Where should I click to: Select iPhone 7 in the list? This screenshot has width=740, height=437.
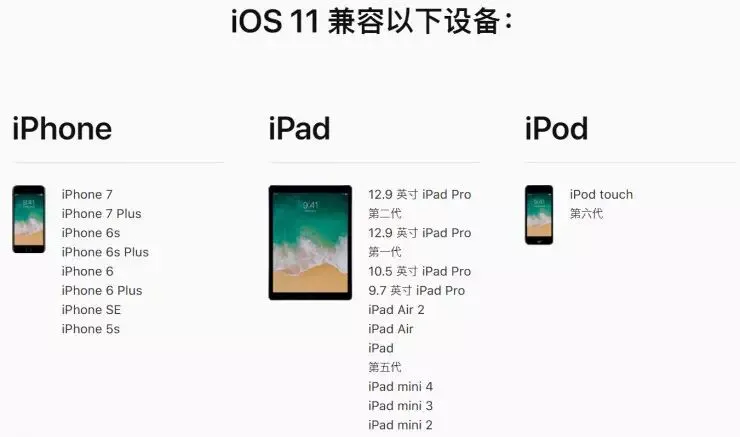[x=87, y=194]
